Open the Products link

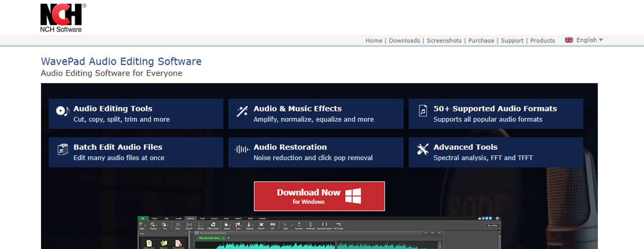point(542,41)
